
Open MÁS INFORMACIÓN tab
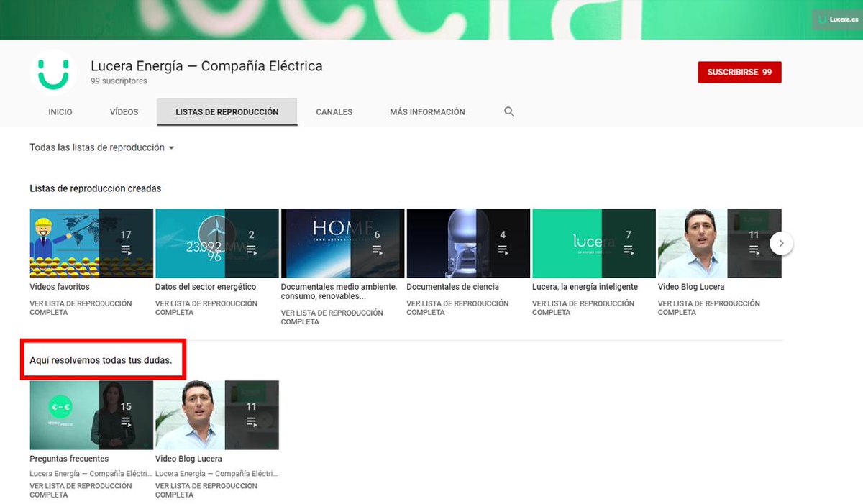pos(427,112)
